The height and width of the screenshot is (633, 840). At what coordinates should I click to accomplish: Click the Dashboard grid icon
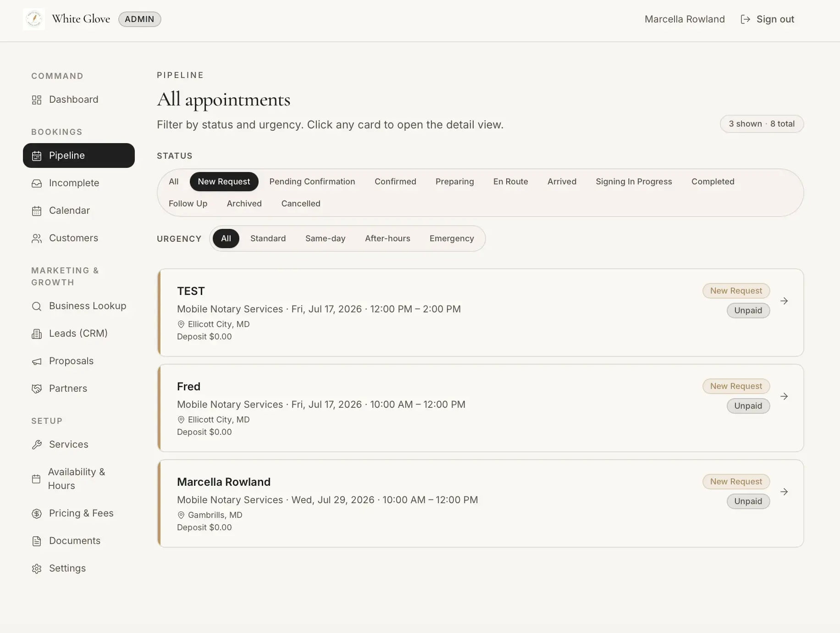coord(37,100)
